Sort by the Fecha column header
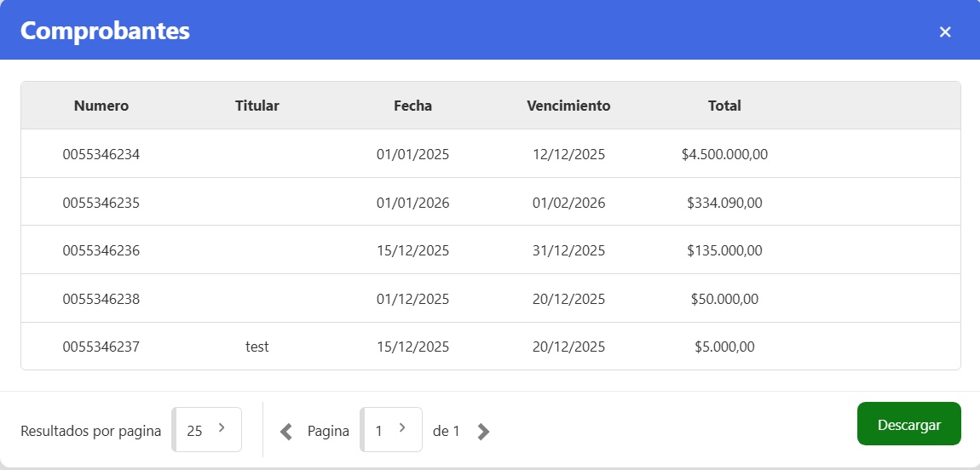 click(x=412, y=106)
